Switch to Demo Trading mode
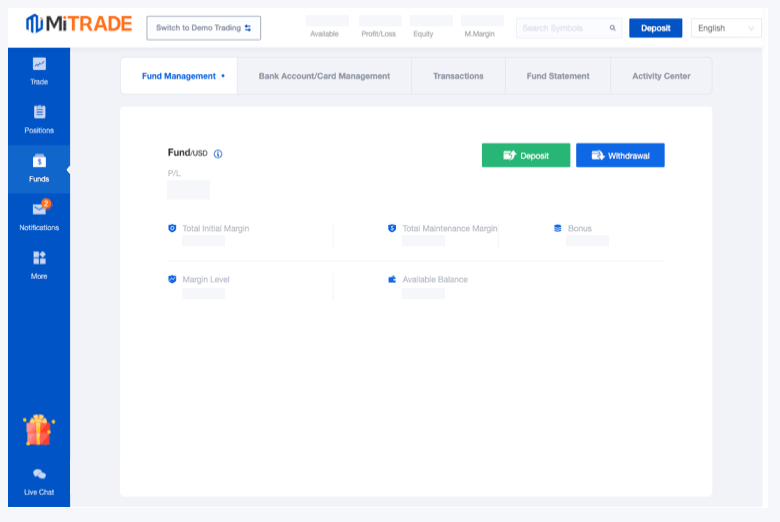The image size is (780, 522). click(203, 28)
